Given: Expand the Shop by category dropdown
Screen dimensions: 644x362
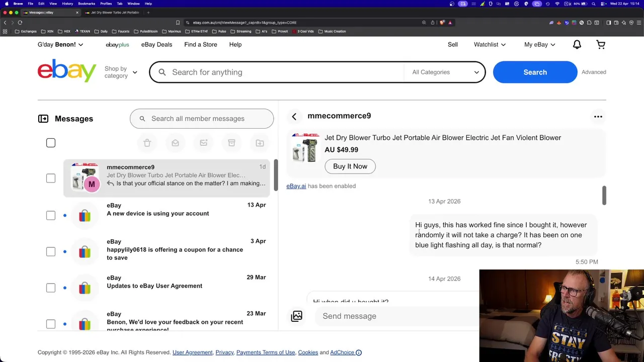Looking at the screenshot, I should (x=121, y=72).
